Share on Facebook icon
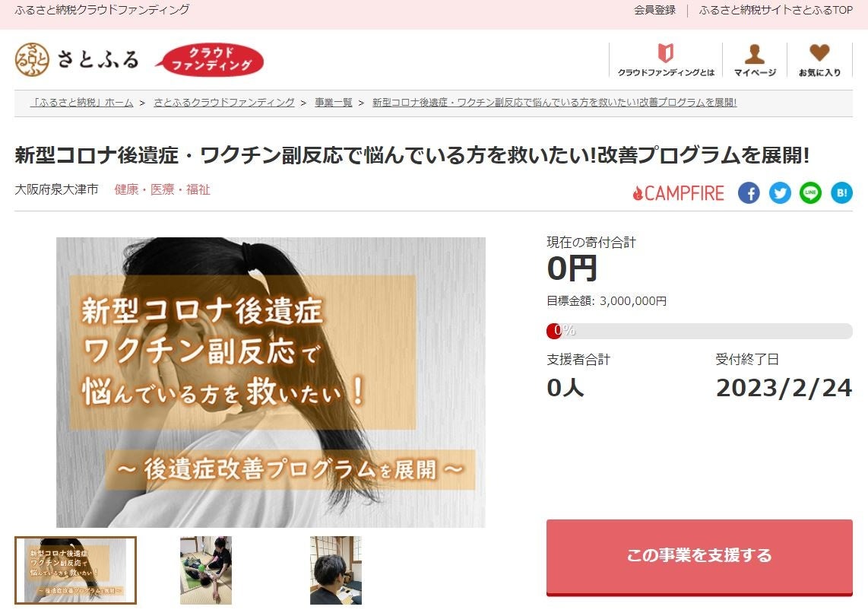Viewport: 868px width, 613px height. pos(749,193)
